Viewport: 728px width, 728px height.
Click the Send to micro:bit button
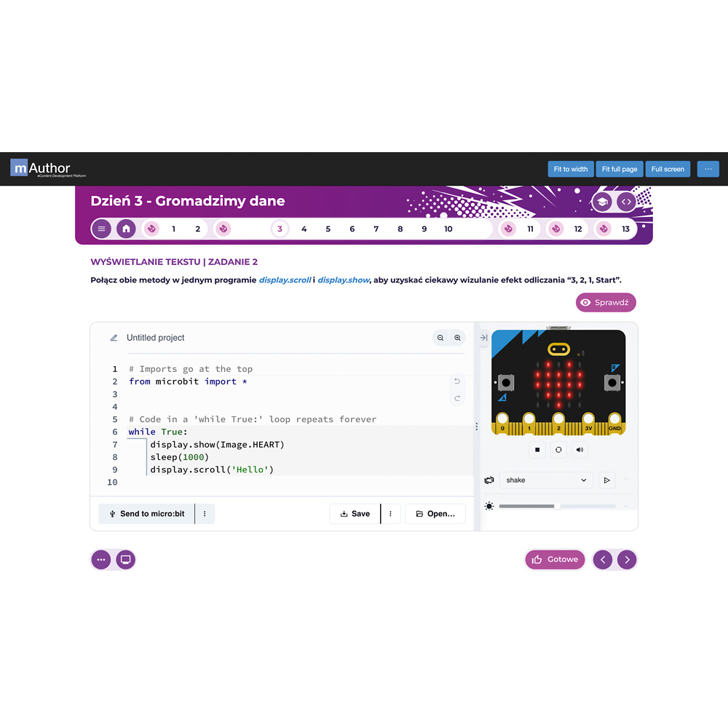(147, 513)
